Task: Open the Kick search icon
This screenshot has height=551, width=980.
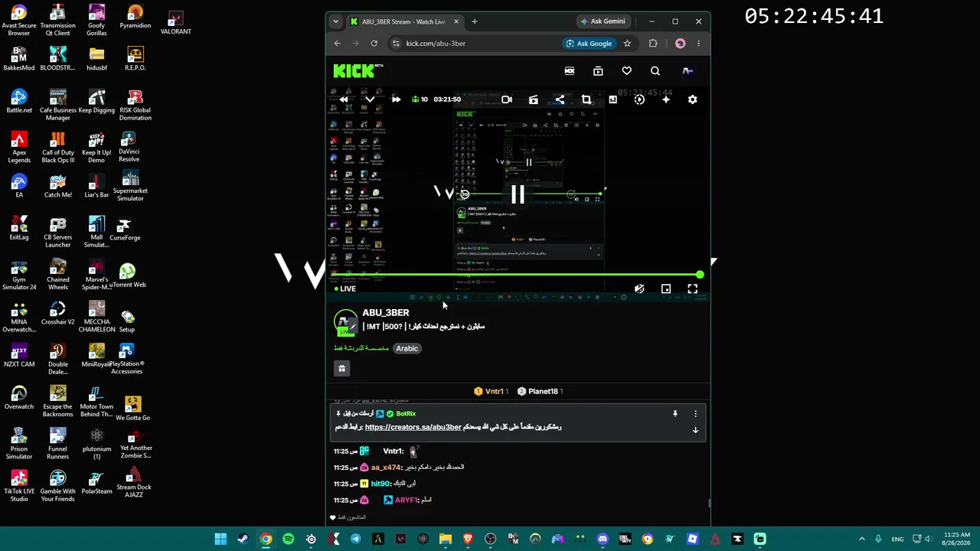Action: pos(655,71)
